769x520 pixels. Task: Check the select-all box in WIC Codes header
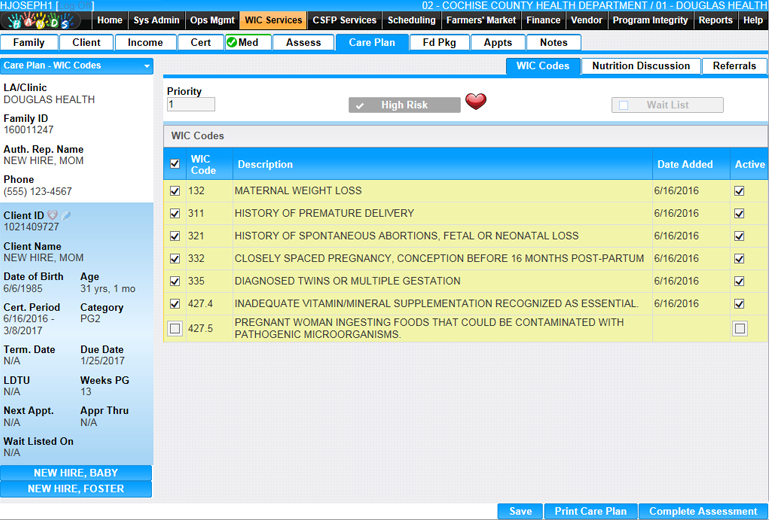pos(175,164)
